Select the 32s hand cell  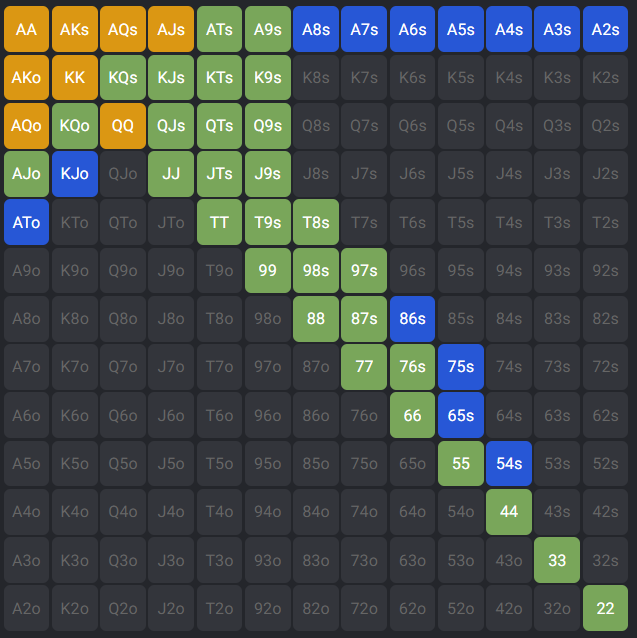point(605,559)
